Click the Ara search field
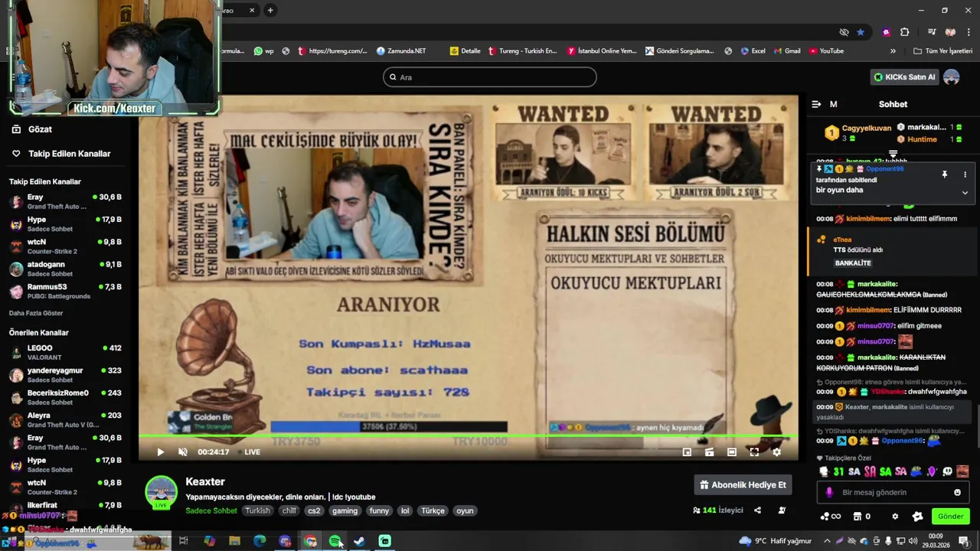 [490, 77]
